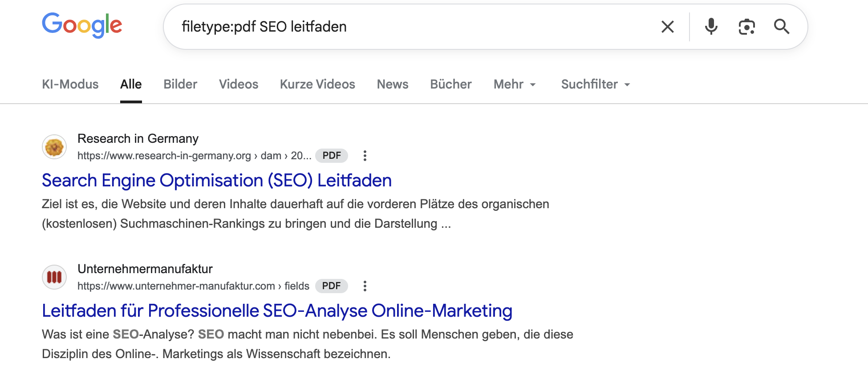
Task: Clear the search query with the X icon
Action: tap(668, 27)
